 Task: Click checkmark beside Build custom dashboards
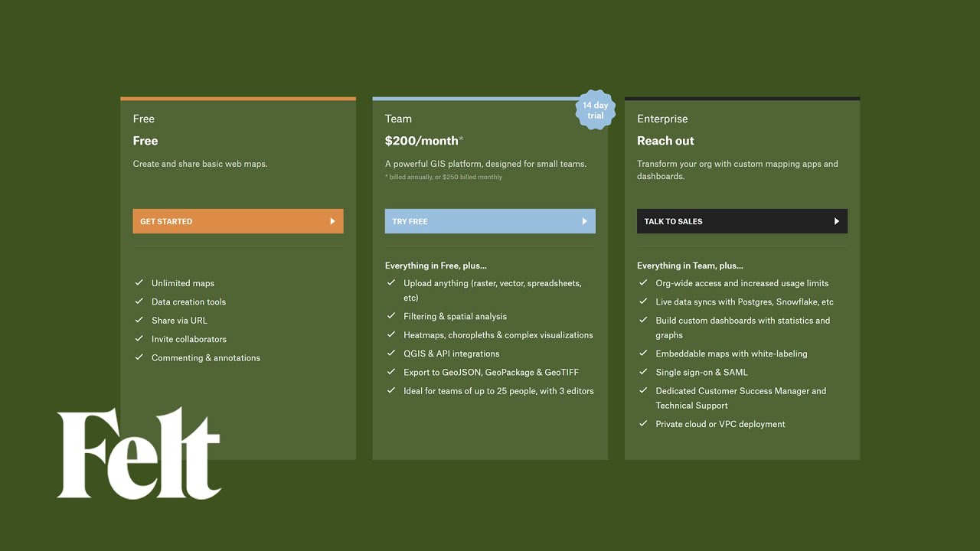(642, 320)
